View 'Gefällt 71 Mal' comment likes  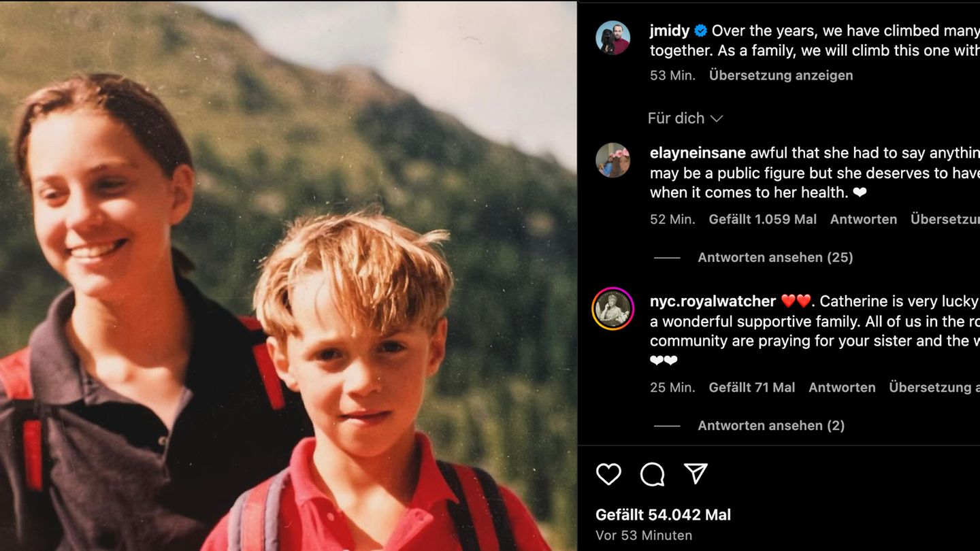[751, 387]
